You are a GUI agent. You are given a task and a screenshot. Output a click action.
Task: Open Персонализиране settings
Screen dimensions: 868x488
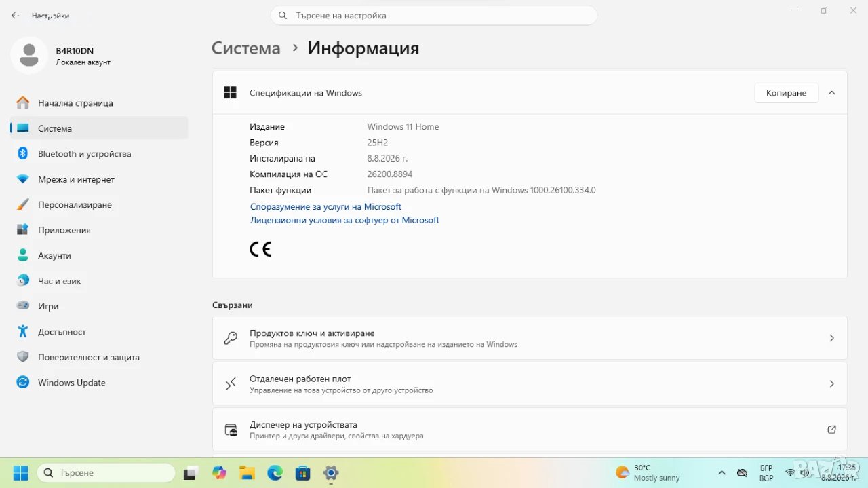coord(99,205)
